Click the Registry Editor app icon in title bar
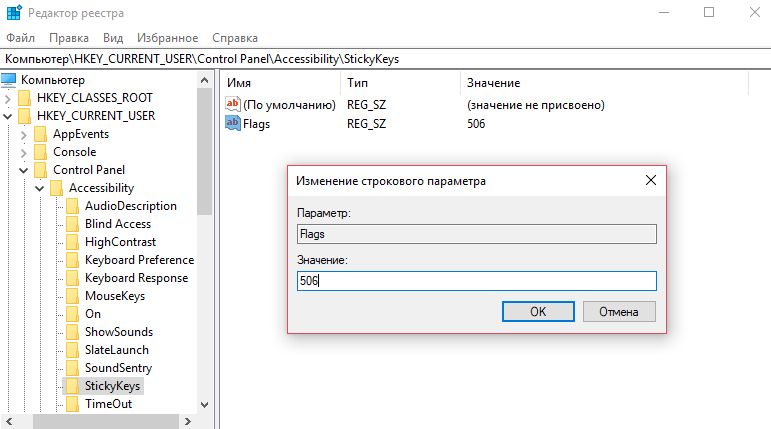Viewport: 771px width, 429px height. click(x=14, y=12)
